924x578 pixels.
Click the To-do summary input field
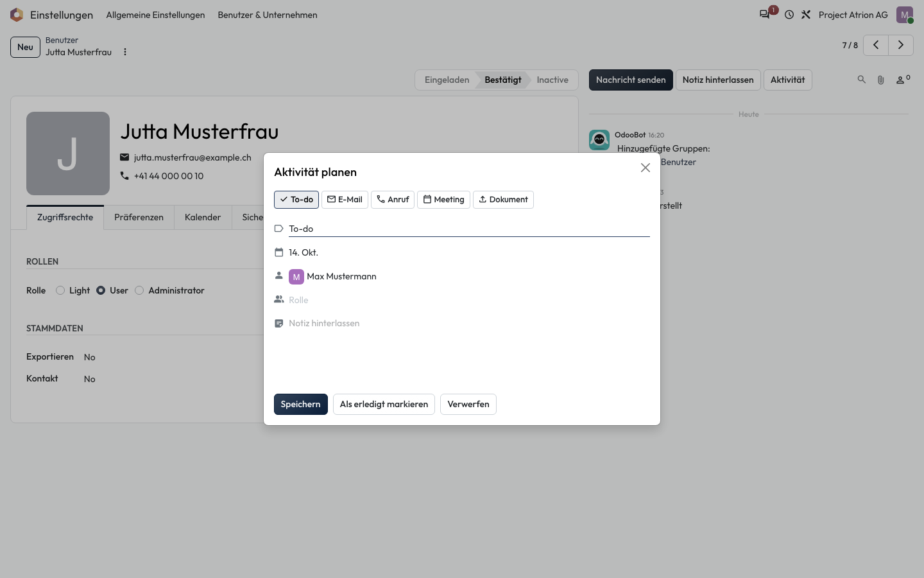469,229
